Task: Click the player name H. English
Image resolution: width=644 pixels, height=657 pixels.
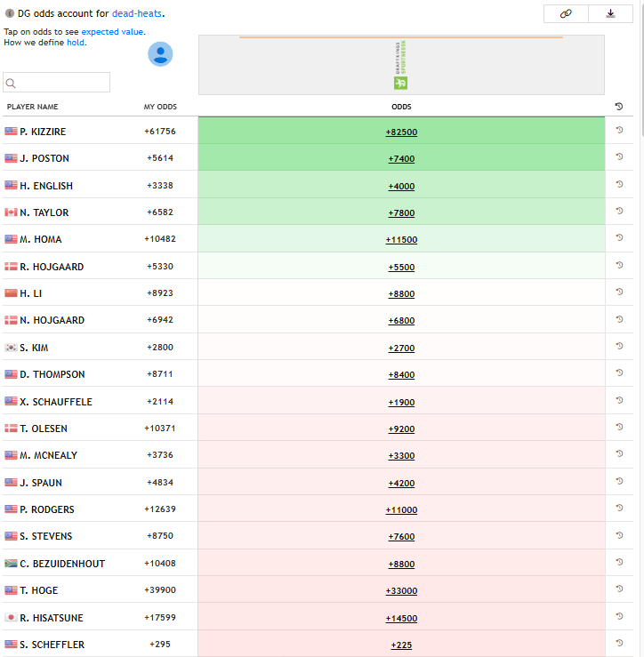Action: [46, 186]
